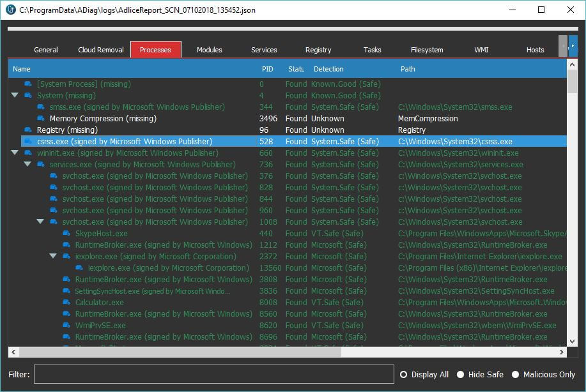Viewport: 586px width, 392px height.
Task: Click the icon beside Registry (missing)
Action: [28, 130]
